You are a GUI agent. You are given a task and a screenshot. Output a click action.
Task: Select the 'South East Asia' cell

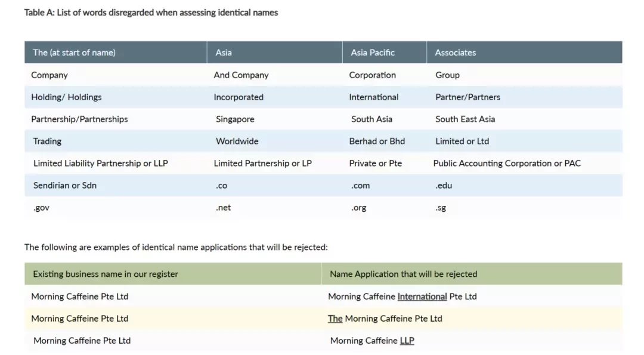[x=525, y=119]
